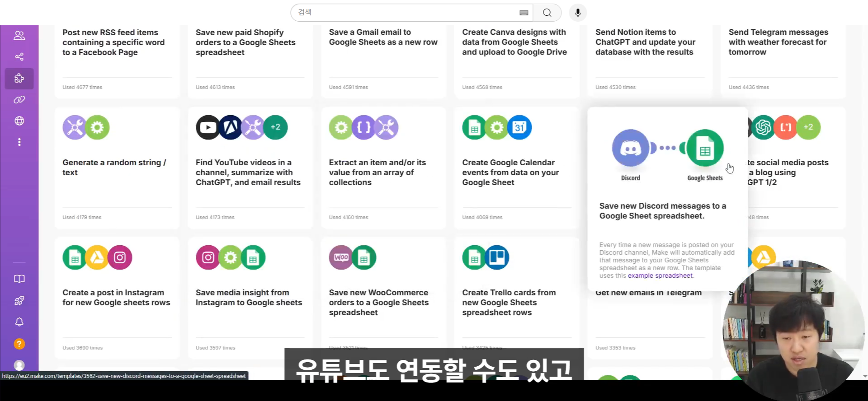Open Create Canva designs template
This screenshot has width=868, height=401.
514,42
